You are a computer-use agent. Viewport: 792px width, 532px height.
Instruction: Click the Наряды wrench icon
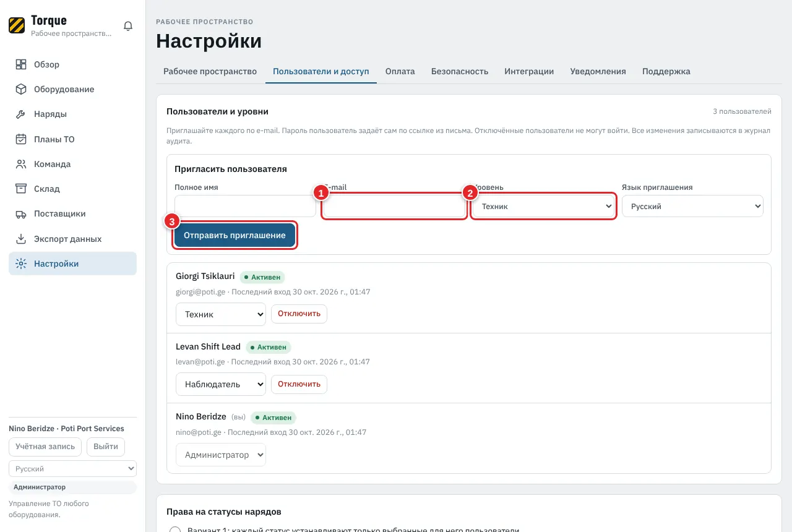pos(21,114)
